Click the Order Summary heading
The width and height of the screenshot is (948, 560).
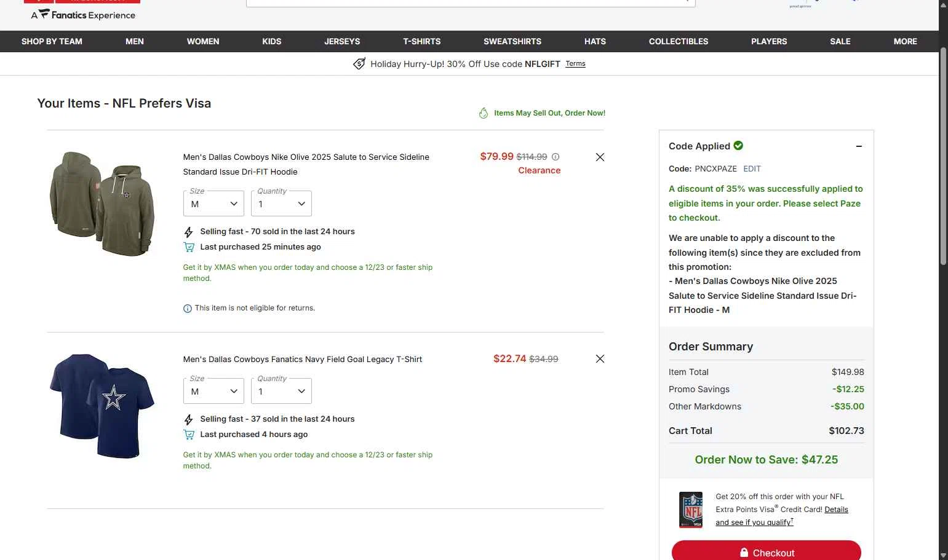pos(711,347)
